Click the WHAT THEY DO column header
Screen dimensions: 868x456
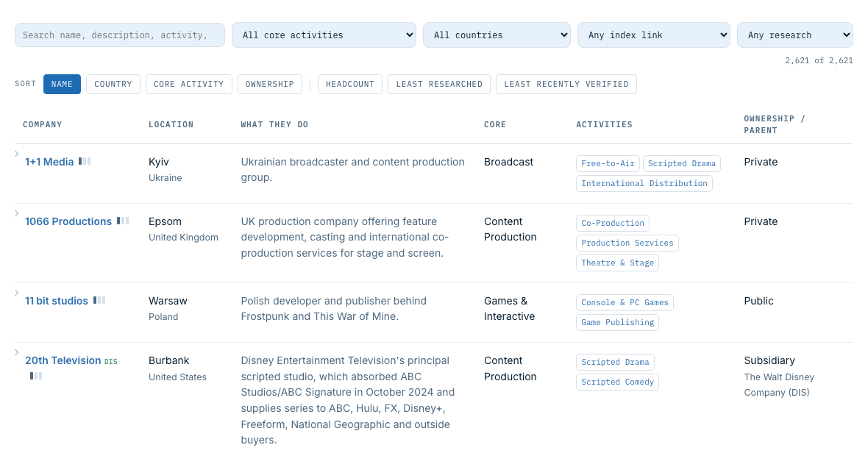[274, 124]
